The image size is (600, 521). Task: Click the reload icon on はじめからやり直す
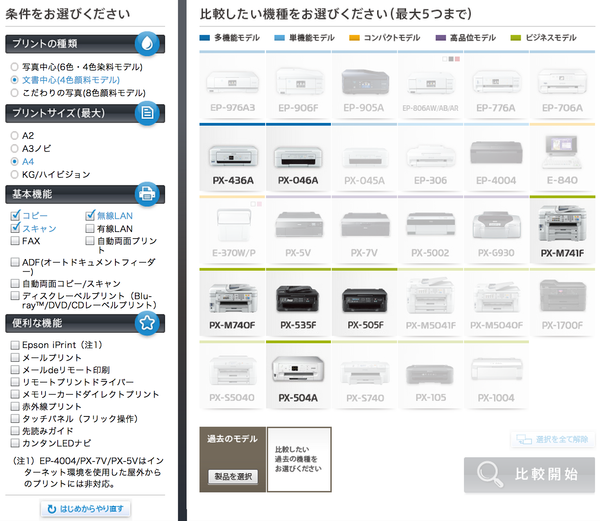tap(52, 509)
